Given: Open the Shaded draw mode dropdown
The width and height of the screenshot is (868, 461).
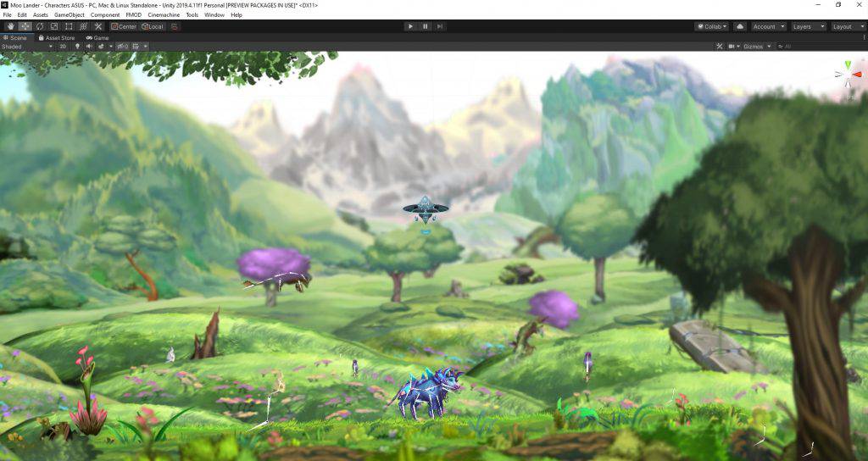Looking at the screenshot, I should pos(27,47).
